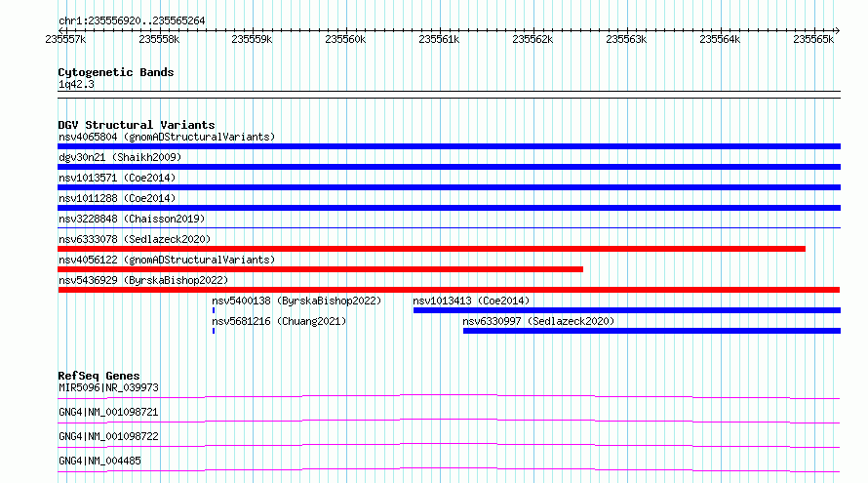868x483 pixels.
Task: Click the 235560k ruler tick label
Action: click(345, 39)
